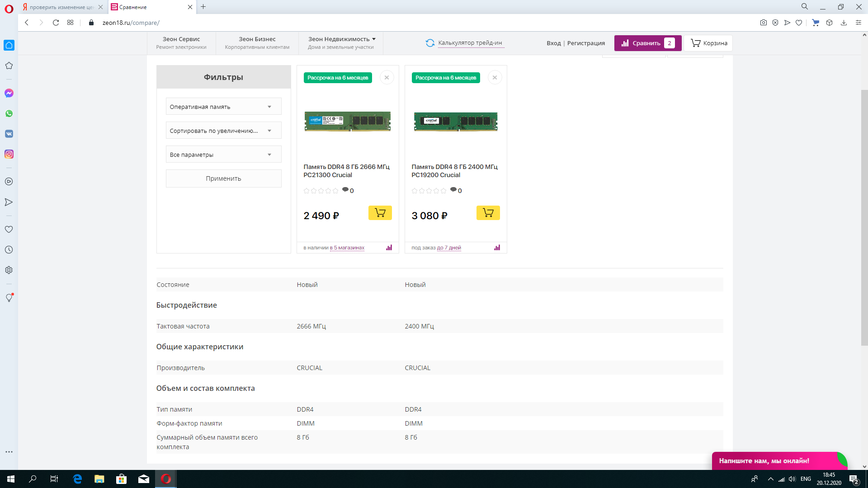Open price chart icon for 2666 МГц memory

coord(389,248)
